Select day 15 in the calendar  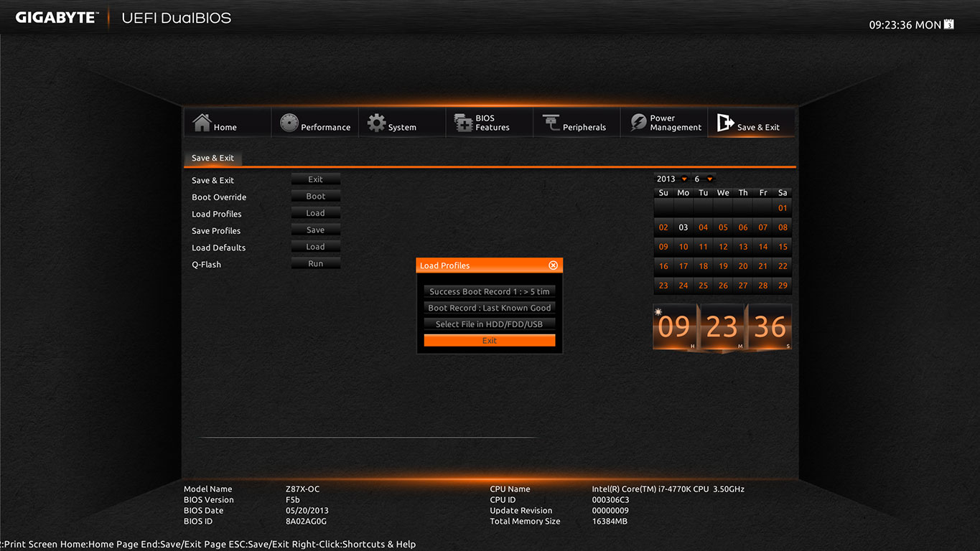coord(783,247)
